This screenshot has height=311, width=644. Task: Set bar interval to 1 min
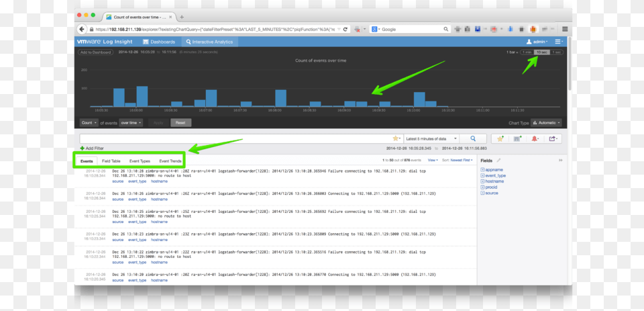tap(527, 52)
